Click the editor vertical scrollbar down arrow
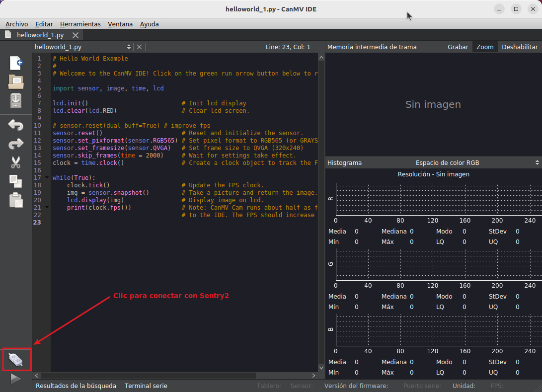The height and width of the screenshot is (392, 542). (321, 368)
